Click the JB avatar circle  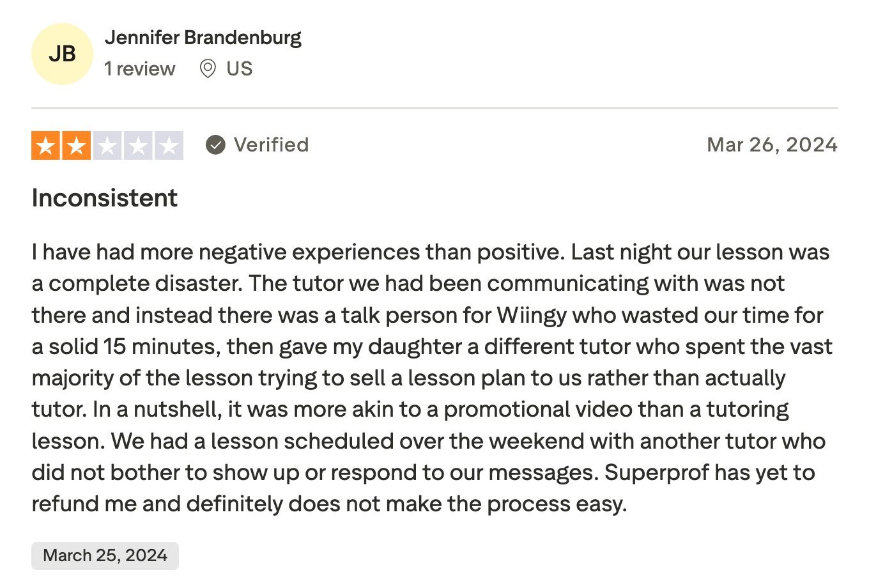click(x=62, y=54)
